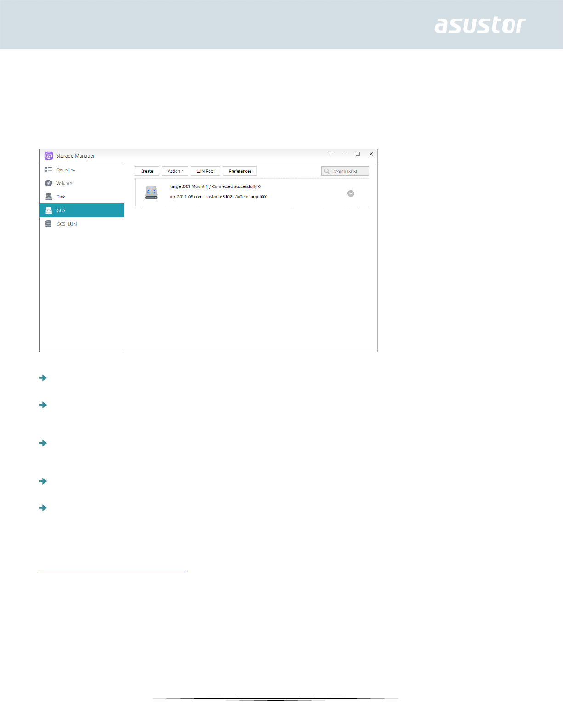Select the iSCSI section in the sidebar
This screenshot has height=728, width=563.
click(x=82, y=210)
